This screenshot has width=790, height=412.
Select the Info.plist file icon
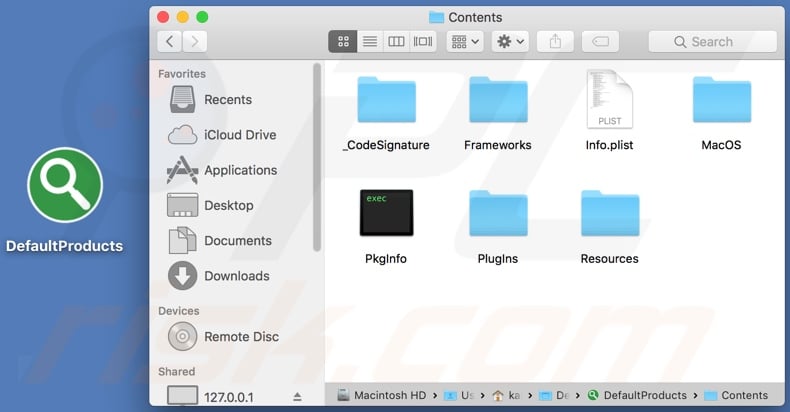click(610, 99)
